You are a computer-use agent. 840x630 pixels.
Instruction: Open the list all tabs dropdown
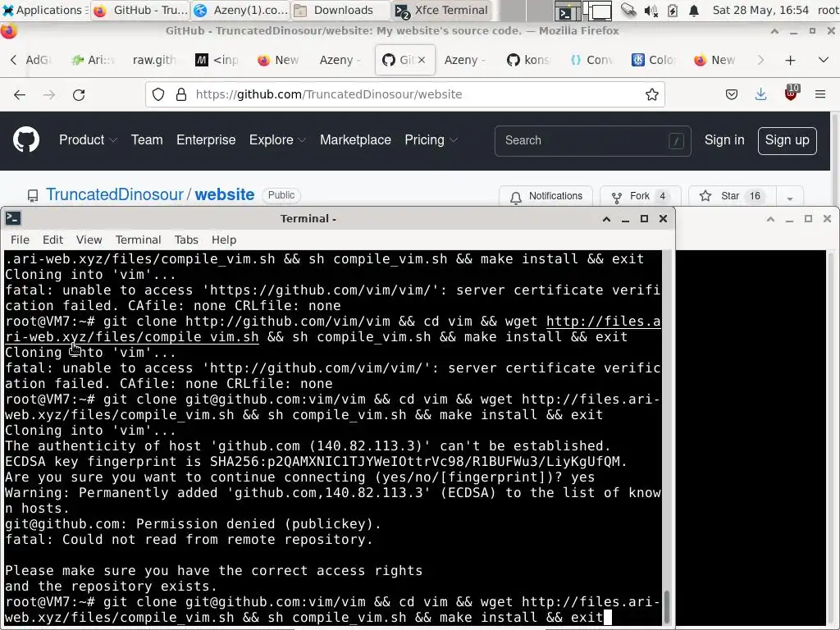(824, 60)
